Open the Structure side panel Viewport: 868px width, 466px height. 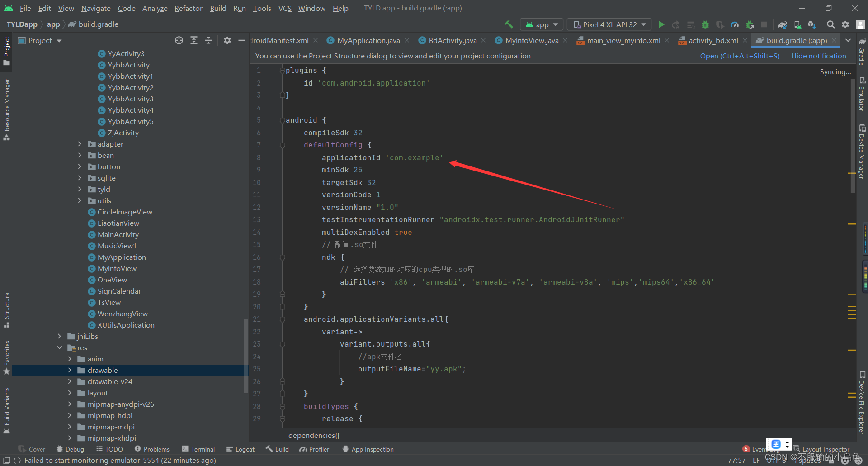pos(6,310)
